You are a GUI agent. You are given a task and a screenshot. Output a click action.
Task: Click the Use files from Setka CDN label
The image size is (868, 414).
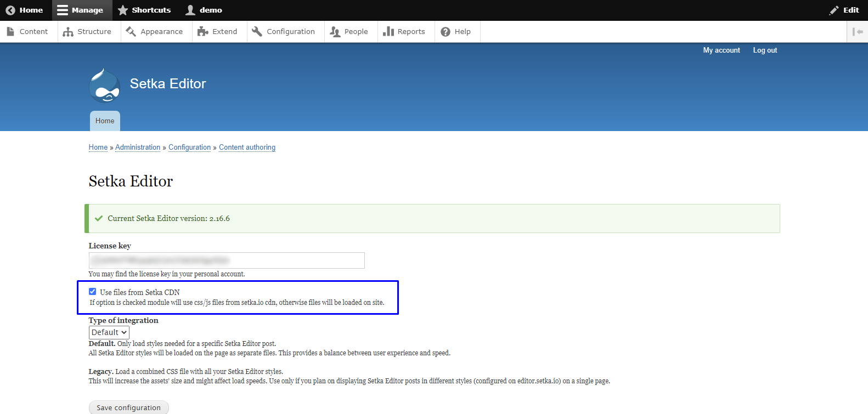pyautogui.click(x=140, y=292)
